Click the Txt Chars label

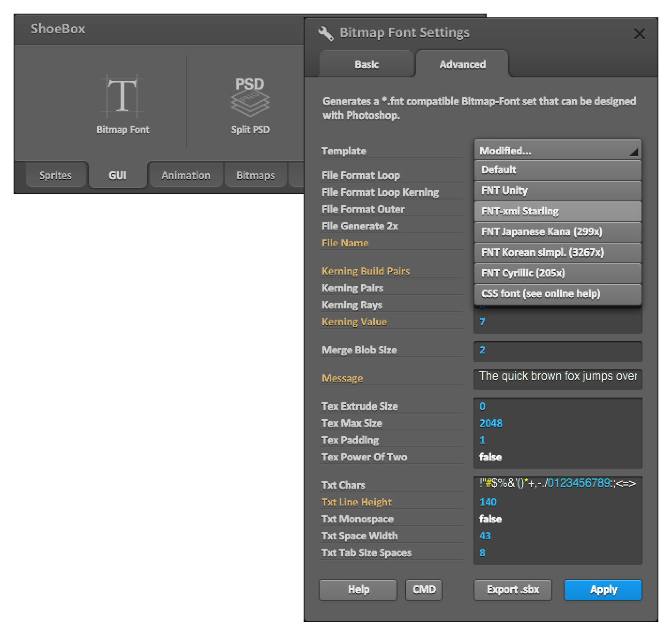(343, 485)
